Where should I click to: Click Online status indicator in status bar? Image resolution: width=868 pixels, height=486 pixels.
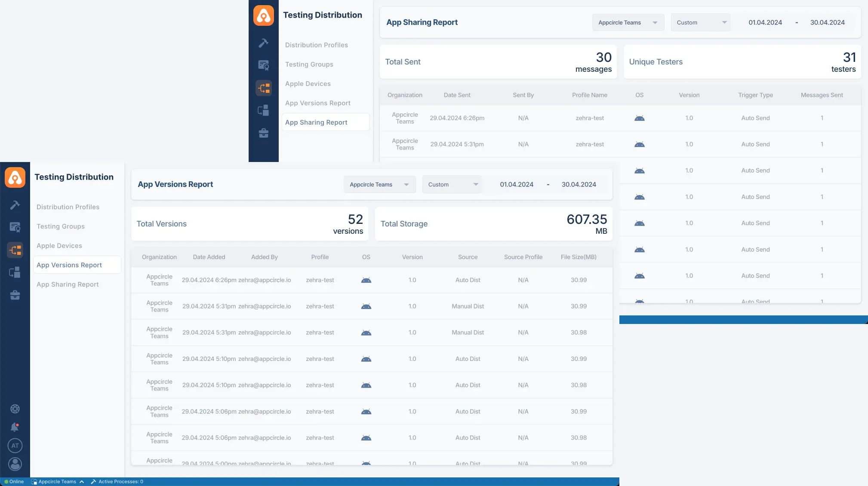point(14,482)
